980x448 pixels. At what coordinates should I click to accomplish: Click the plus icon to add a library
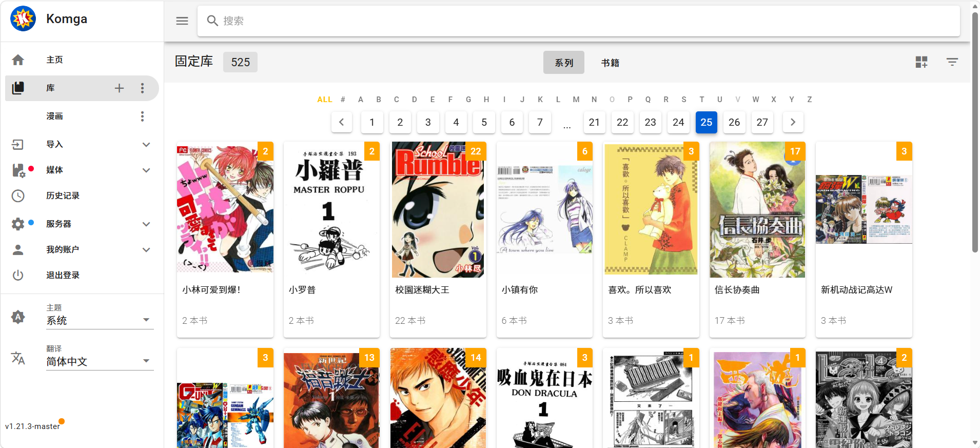pyautogui.click(x=119, y=88)
